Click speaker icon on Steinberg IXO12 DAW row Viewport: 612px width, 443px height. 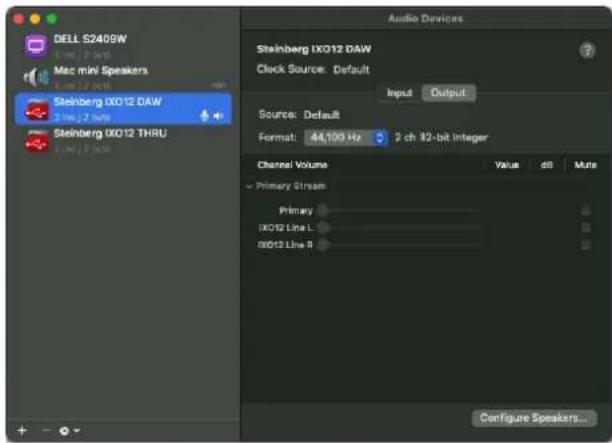coord(219,116)
